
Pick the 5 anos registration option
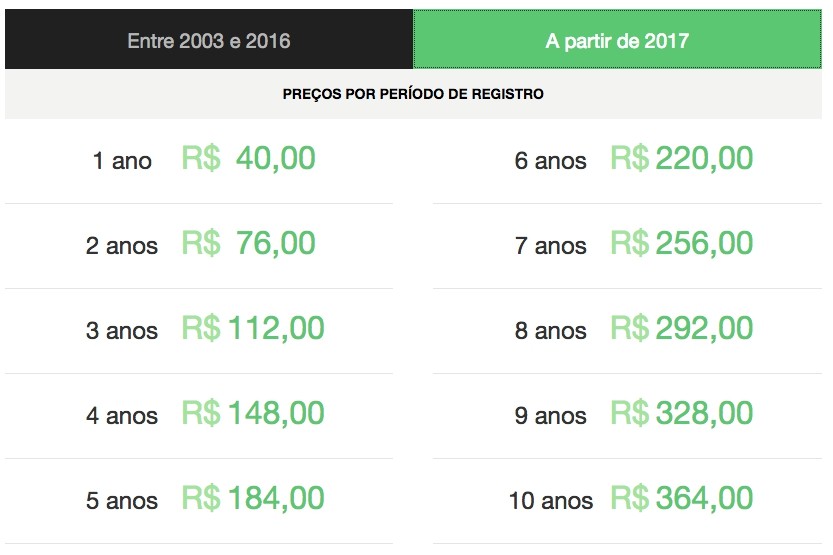coord(122,501)
